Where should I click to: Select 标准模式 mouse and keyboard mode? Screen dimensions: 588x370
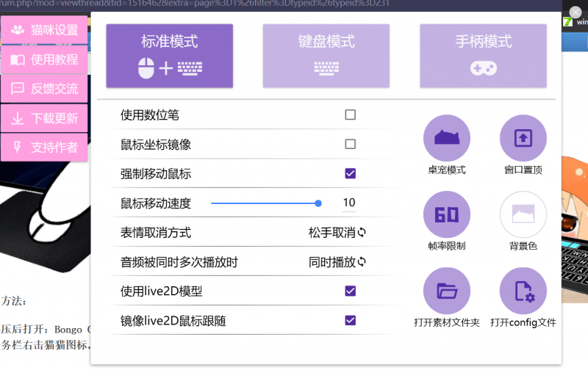[170, 56]
